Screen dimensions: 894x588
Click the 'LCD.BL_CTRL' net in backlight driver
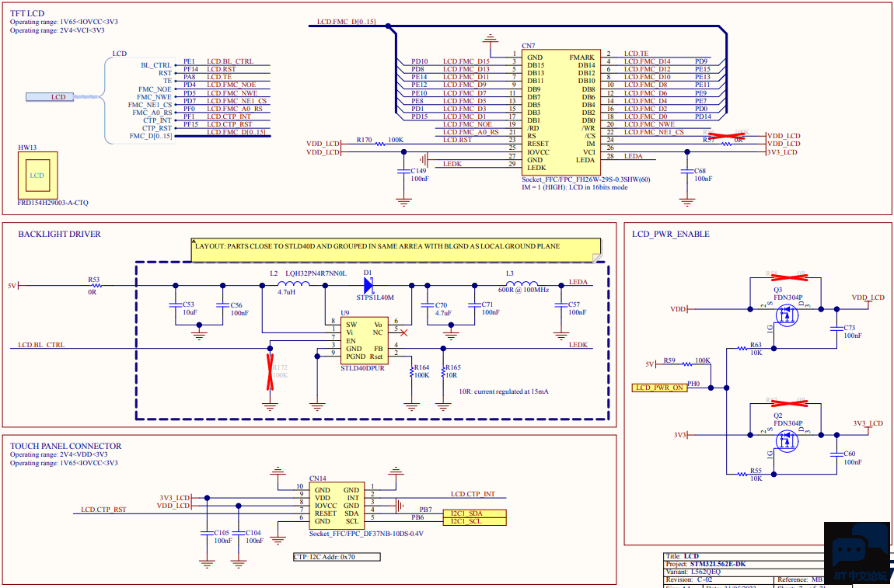click(x=41, y=345)
